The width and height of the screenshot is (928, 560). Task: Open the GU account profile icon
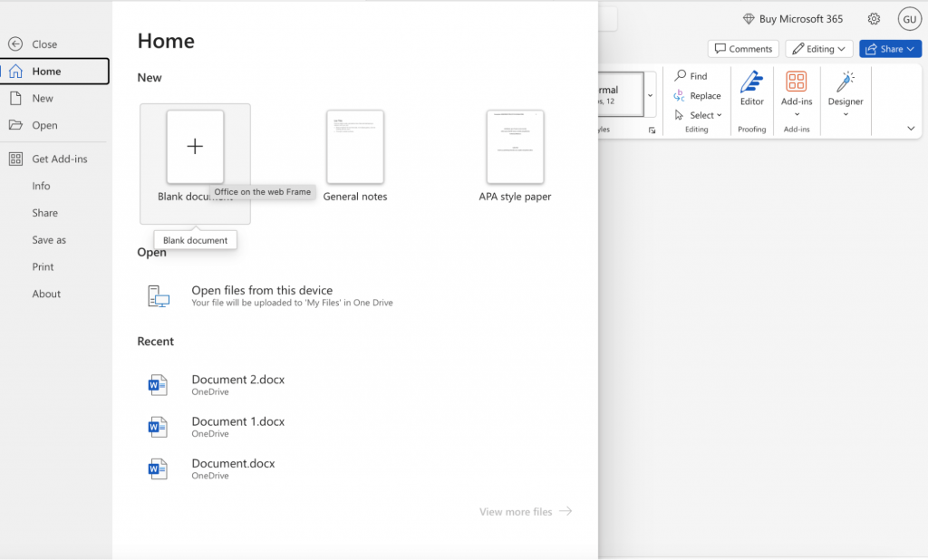910,19
